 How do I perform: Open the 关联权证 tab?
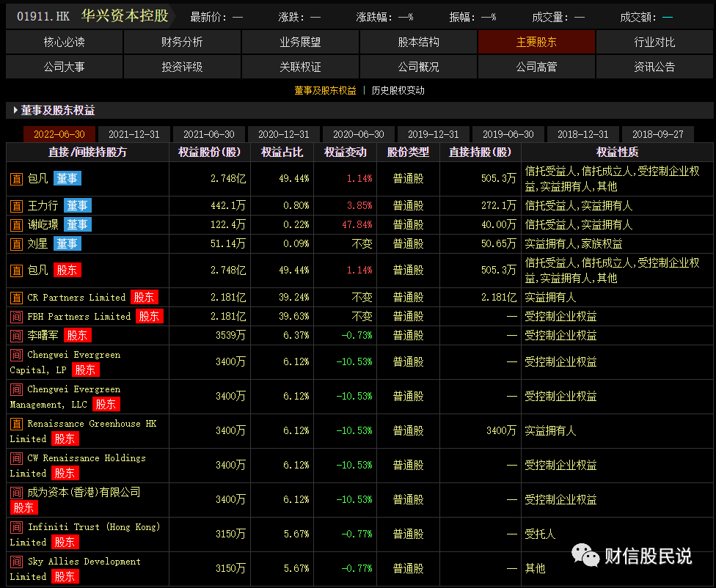[x=300, y=67]
